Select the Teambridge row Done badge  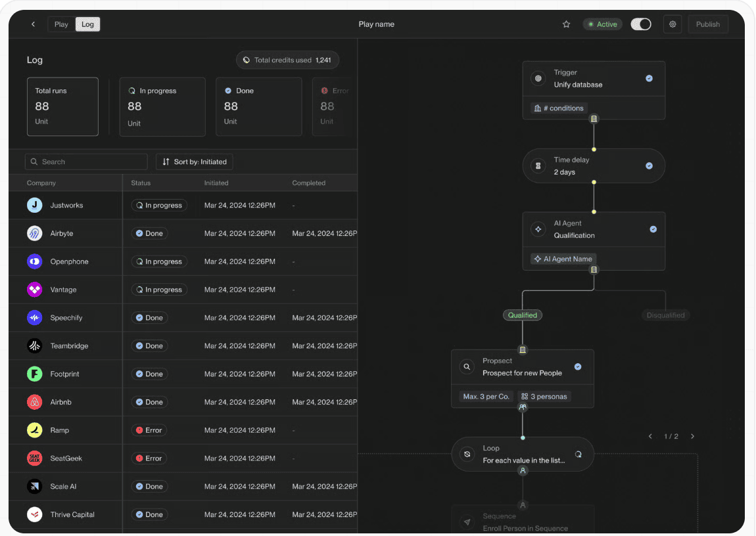pyautogui.click(x=149, y=346)
